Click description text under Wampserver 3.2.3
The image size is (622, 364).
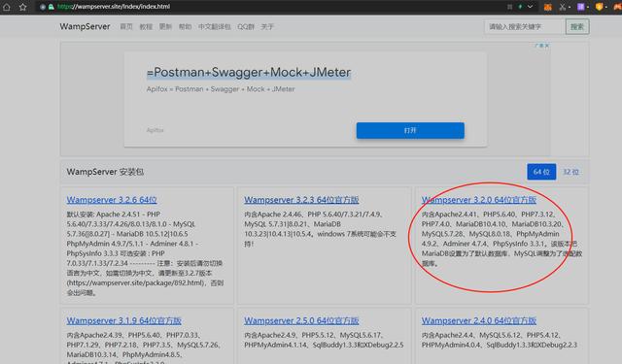[x=320, y=229]
